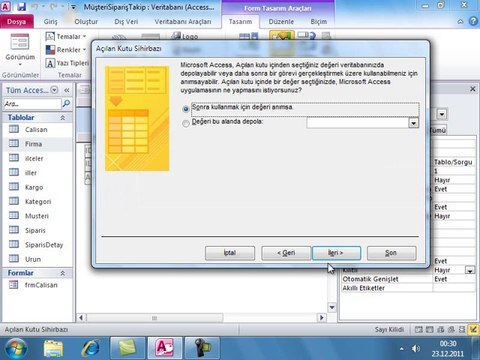The height and width of the screenshot is (360, 480).
Task: Switch to the Biçim tab
Action: pyautogui.click(x=319, y=22)
